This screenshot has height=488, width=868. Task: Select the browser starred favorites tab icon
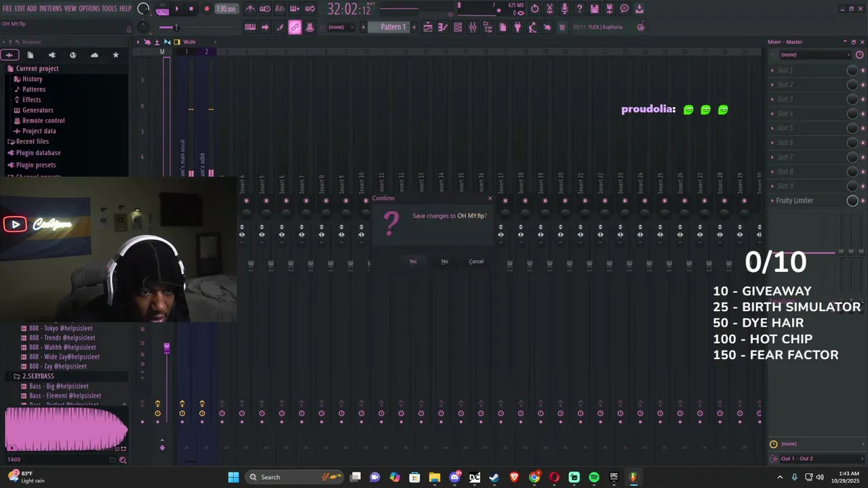(115, 55)
